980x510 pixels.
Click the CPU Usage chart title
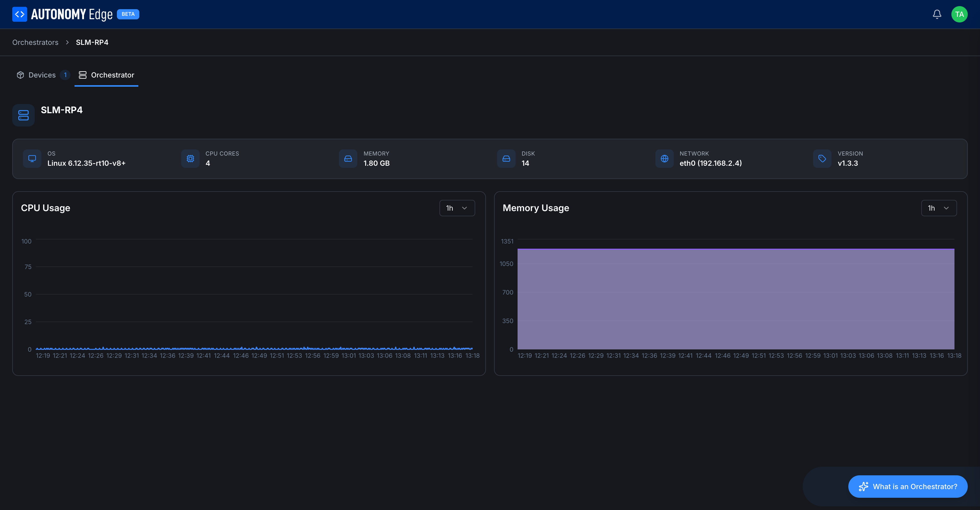point(46,208)
